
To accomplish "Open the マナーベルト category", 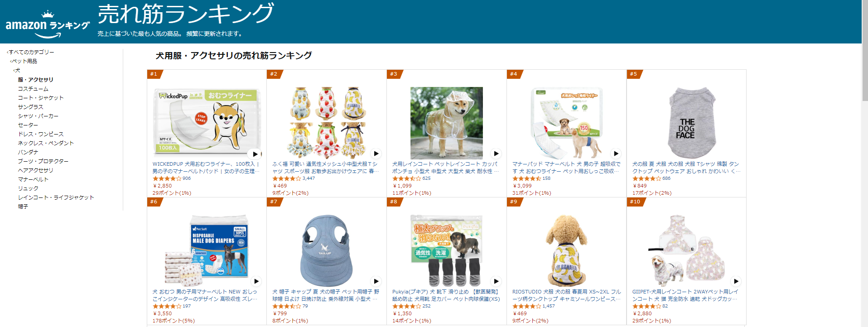I will pyautogui.click(x=33, y=179).
